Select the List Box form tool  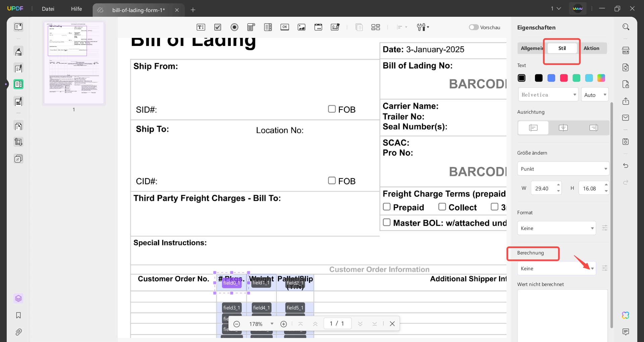[268, 27]
